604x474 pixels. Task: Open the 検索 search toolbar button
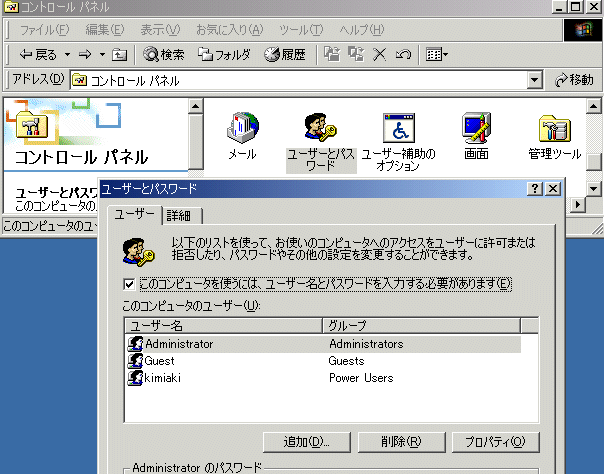click(164, 55)
